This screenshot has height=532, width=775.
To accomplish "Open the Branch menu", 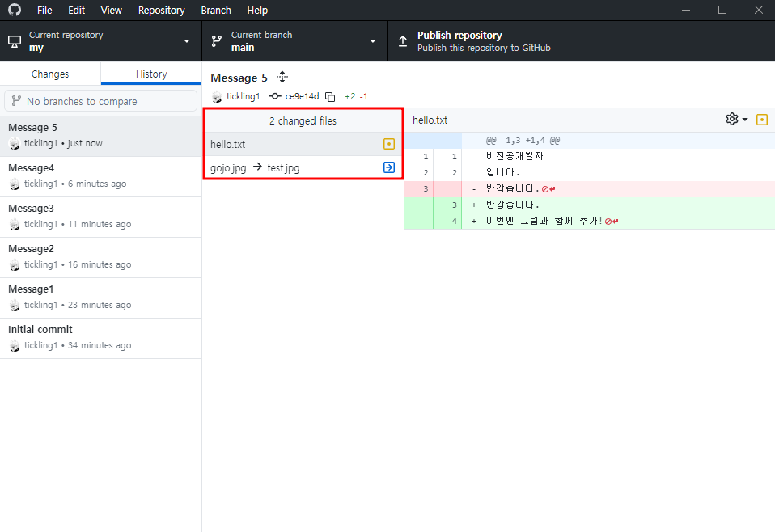I will 216,10.
